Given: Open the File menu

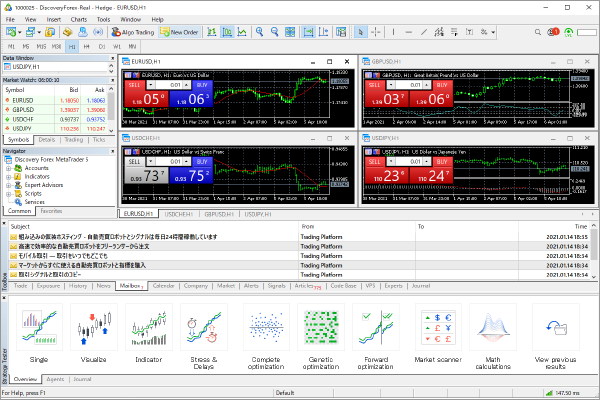Looking at the screenshot, I should [x=10, y=20].
